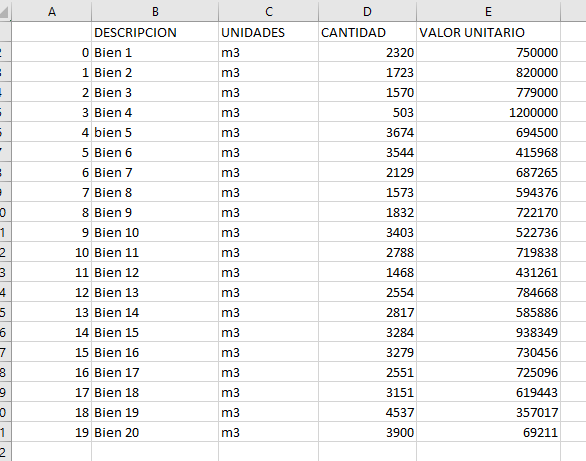Click quantity value 2129
This screenshot has width=586, height=461.
pos(367,172)
